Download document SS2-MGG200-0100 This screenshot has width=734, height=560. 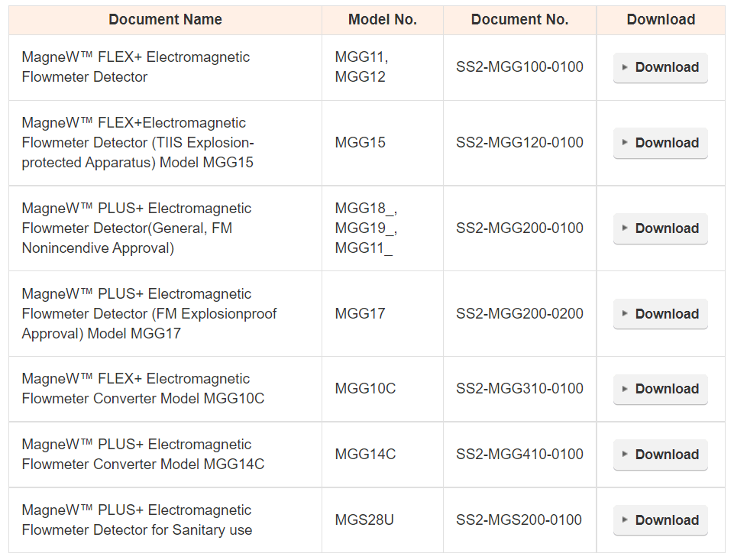[x=661, y=228]
